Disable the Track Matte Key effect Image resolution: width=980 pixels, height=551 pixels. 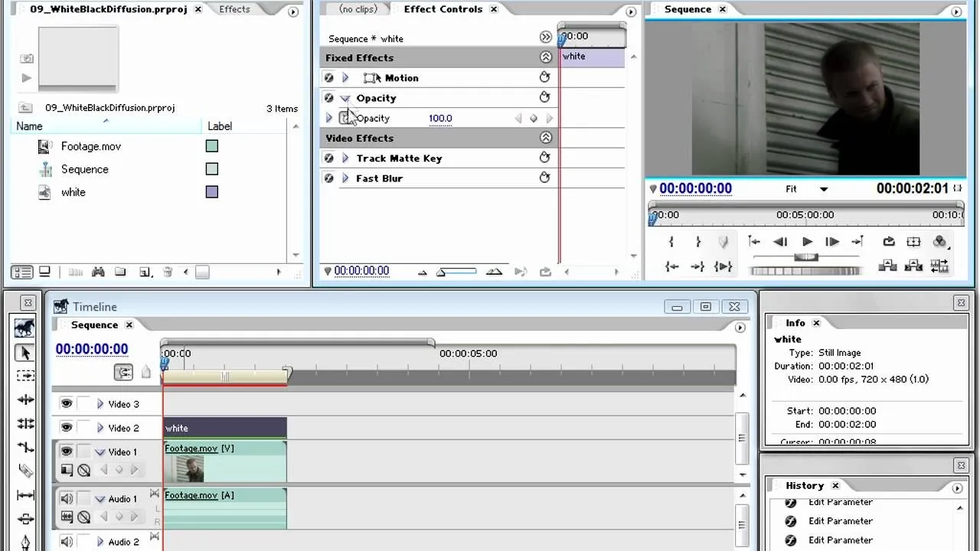click(x=328, y=158)
